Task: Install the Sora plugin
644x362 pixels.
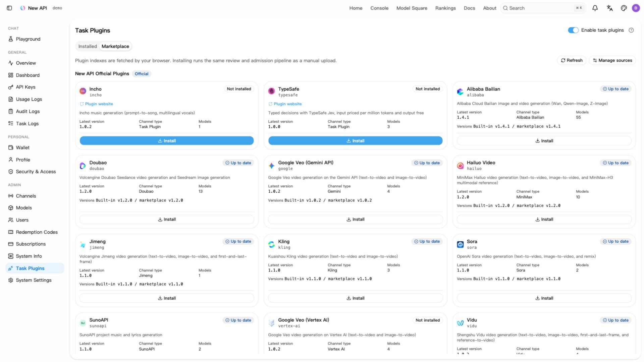Action: point(544,298)
